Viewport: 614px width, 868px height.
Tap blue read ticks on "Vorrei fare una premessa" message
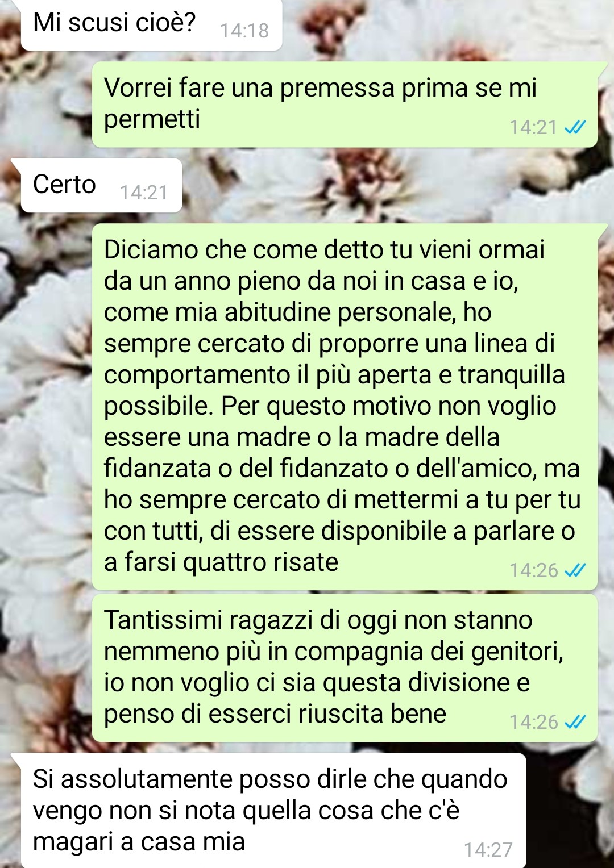(x=575, y=127)
